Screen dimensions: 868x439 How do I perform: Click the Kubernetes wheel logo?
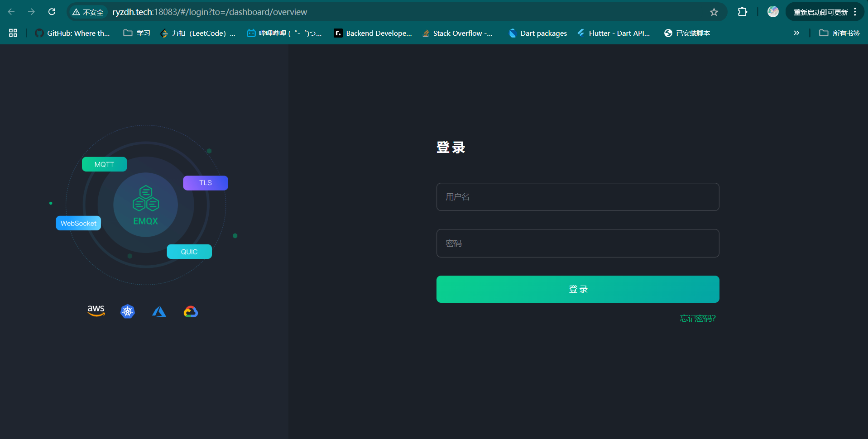click(x=128, y=311)
